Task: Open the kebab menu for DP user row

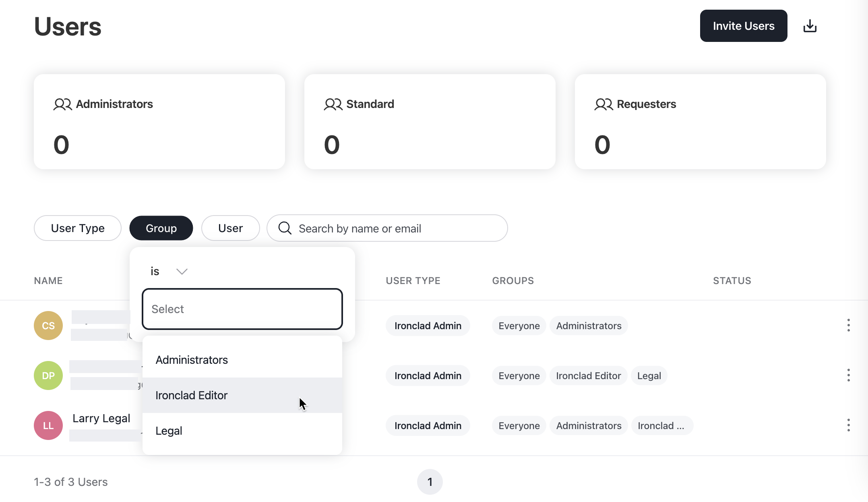Action: 848,375
